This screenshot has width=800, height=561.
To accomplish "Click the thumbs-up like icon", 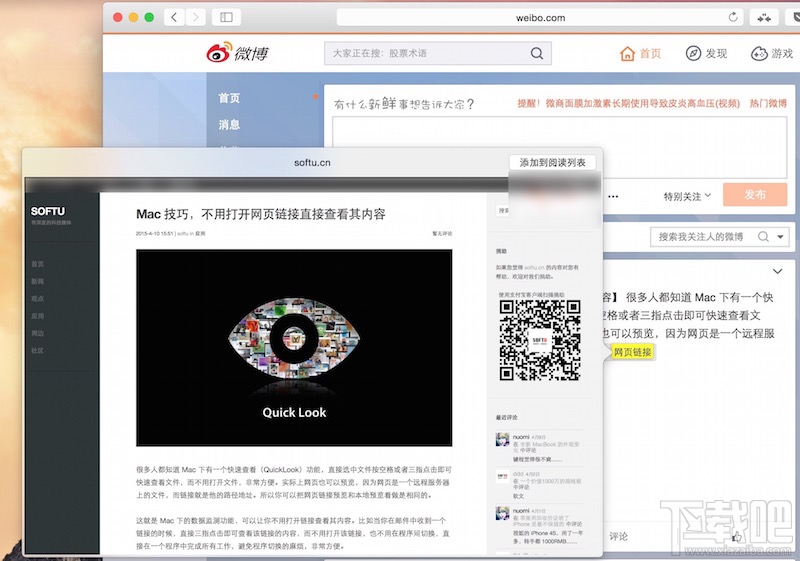I will [x=737, y=537].
